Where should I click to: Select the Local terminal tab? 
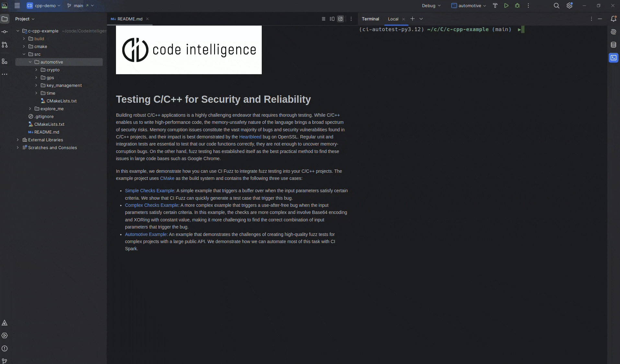[393, 19]
